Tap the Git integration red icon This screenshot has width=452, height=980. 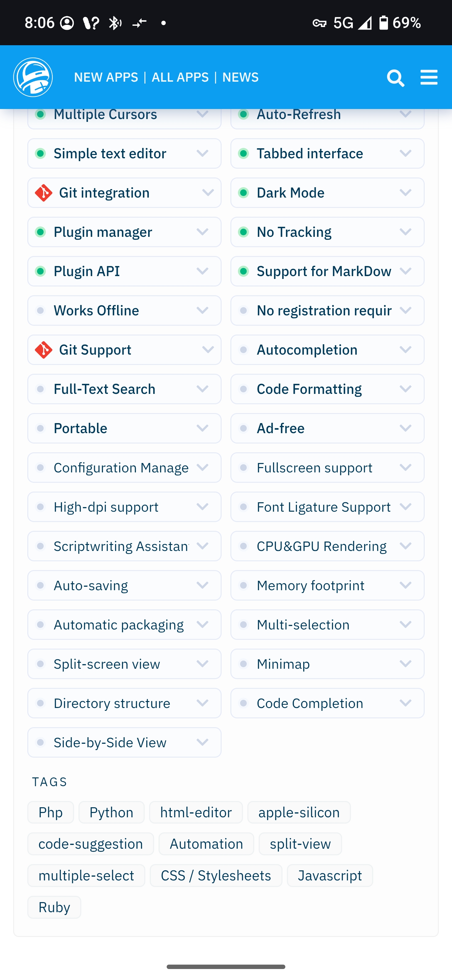[44, 193]
